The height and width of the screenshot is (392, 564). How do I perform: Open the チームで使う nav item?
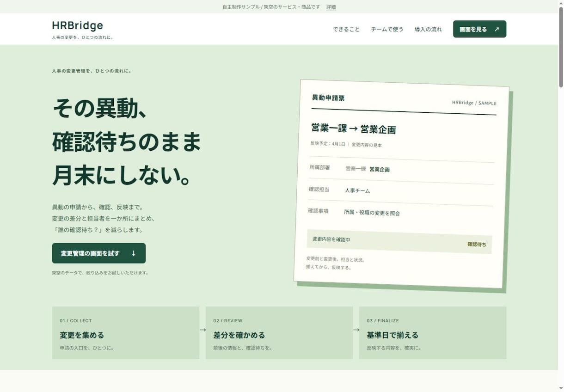click(387, 29)
